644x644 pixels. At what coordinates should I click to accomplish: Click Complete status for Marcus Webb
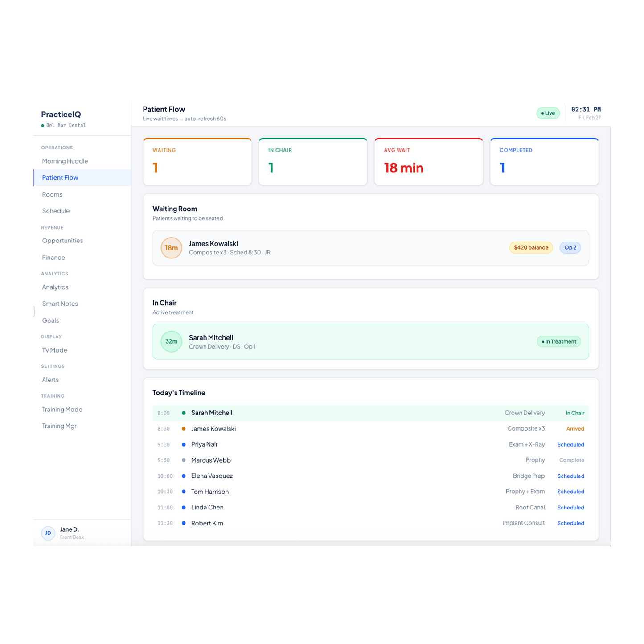click(x=572, y=460)
